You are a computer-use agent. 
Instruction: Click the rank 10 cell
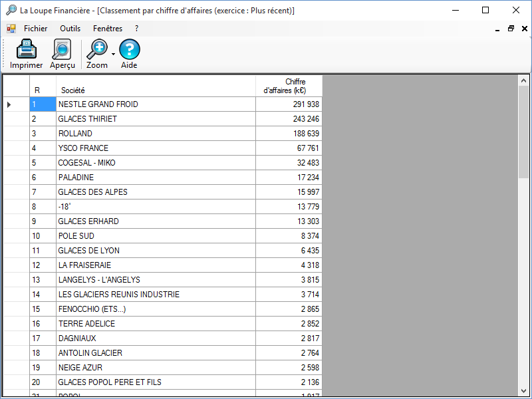pyautogui.click(x=43, y=236)
